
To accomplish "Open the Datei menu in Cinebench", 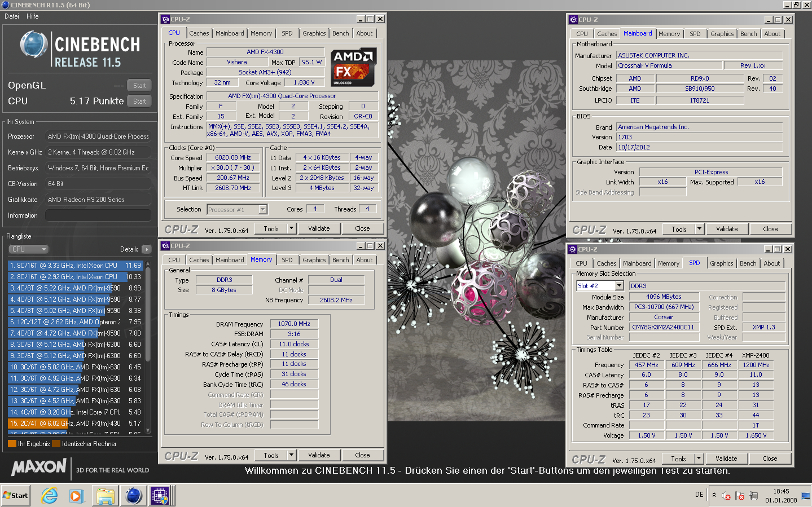I will [12, 16].
